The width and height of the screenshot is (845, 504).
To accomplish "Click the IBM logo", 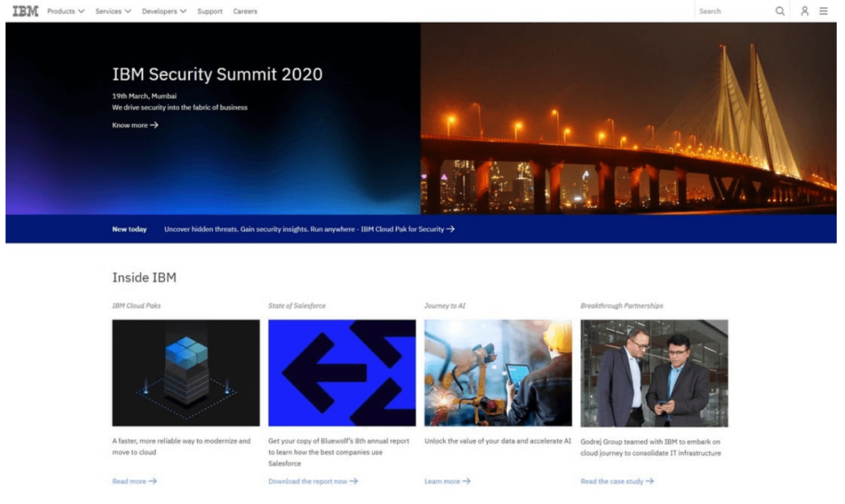I will pos(26,11).
